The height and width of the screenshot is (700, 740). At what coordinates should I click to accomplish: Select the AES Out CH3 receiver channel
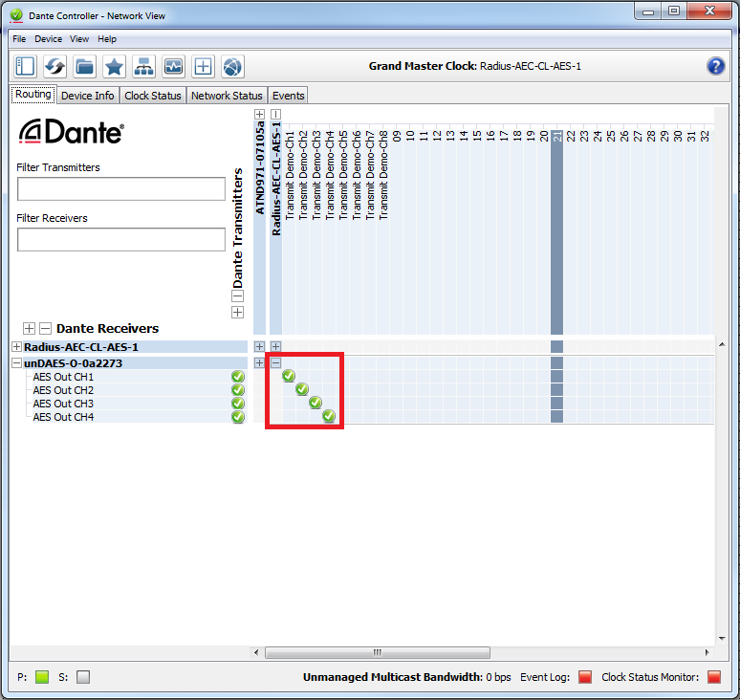click(63, 404)
